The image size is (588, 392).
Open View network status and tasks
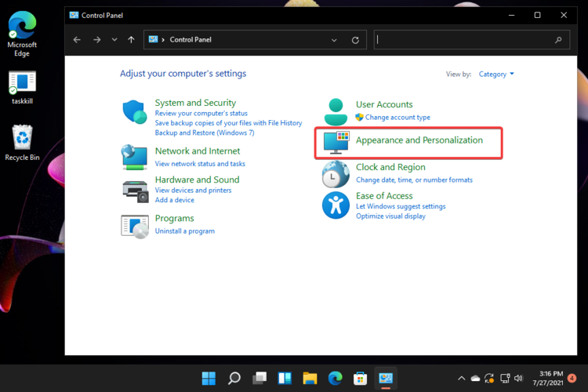pos(200,164)
